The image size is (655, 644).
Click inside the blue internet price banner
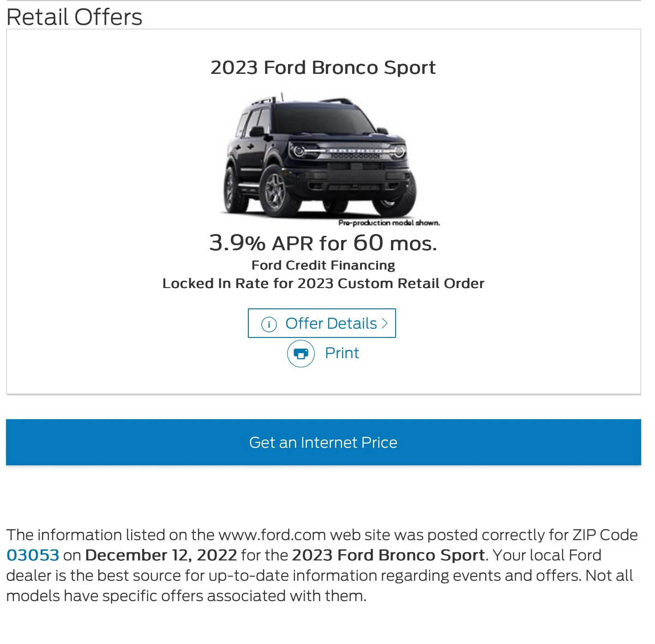pyautogui.click(x=323, y=442)
